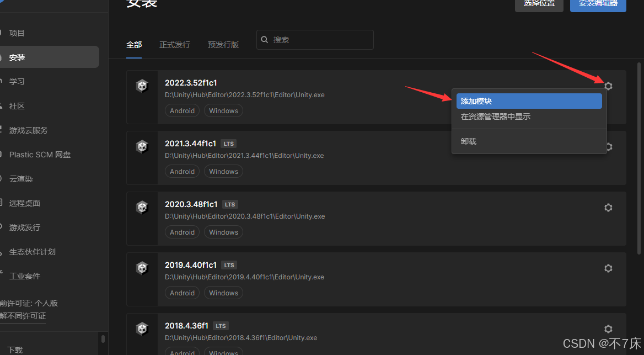Click Windows tag of 2021.3.44f1c1
Screen dimensions: 644x355
tap(223, 172)
